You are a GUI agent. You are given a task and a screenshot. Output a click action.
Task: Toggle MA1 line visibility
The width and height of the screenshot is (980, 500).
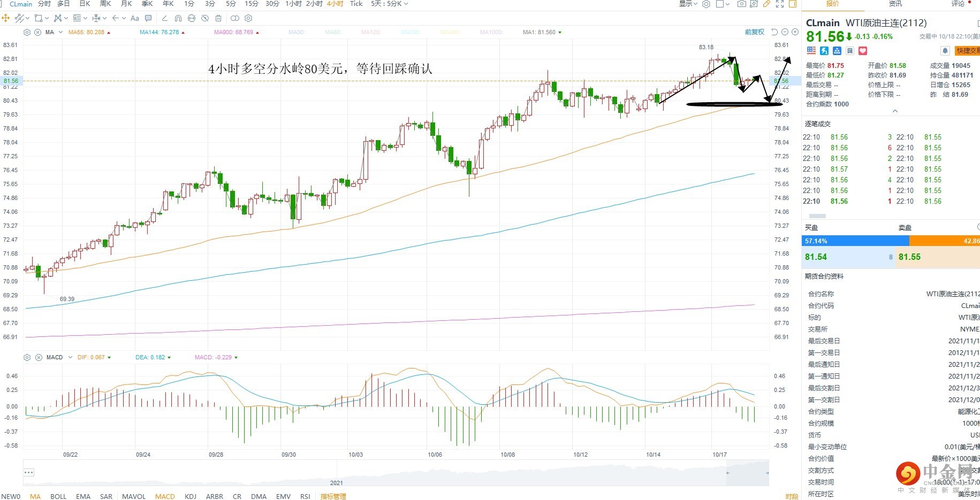point(542,32)
